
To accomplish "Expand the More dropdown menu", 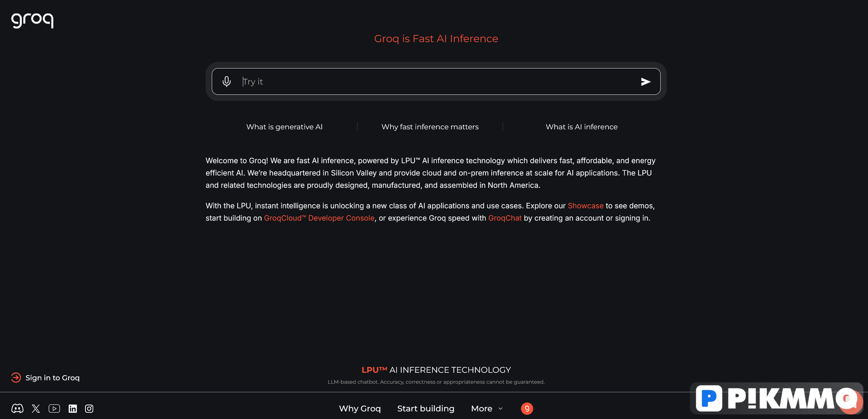I will tap(487, 409).
